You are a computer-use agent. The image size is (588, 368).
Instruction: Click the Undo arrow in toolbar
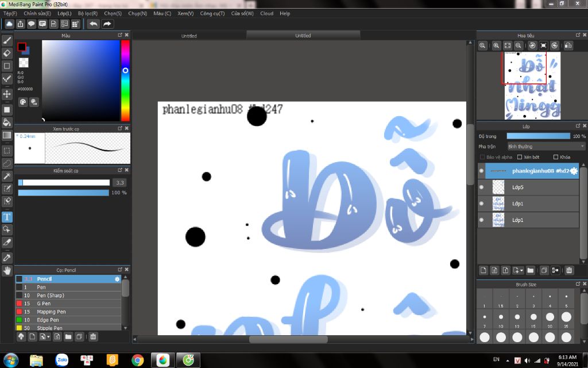(94, 24)
